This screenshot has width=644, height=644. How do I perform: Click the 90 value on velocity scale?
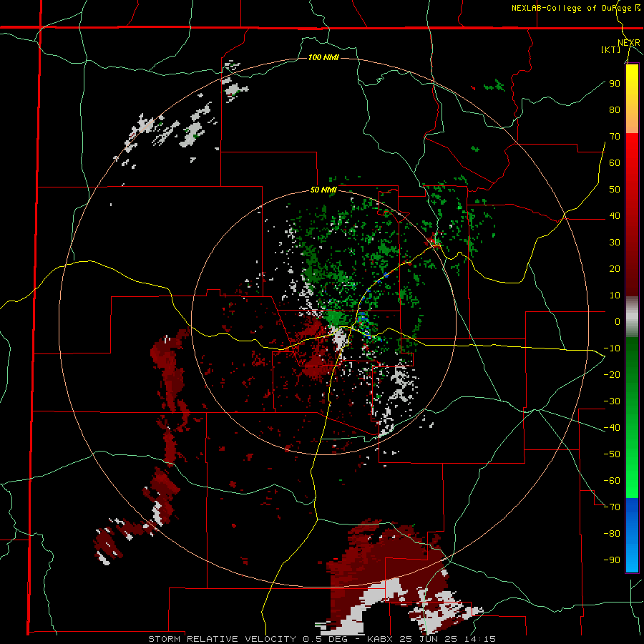(x=615, y=84)
